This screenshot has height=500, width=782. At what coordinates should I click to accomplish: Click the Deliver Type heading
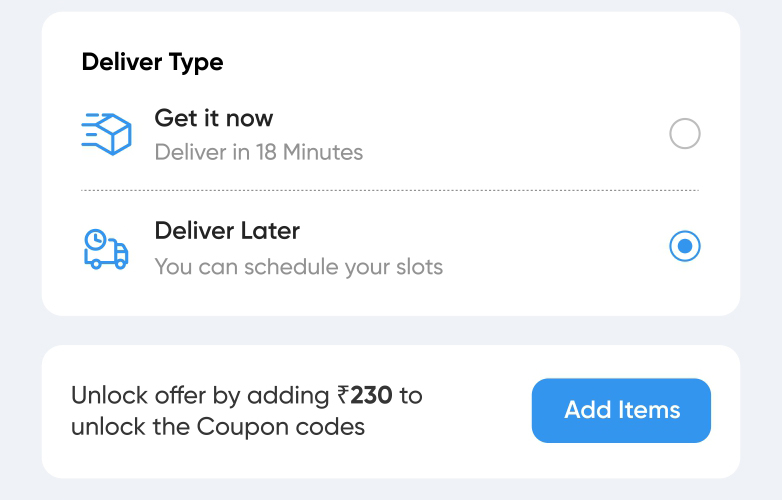click(x=152, y=62)
